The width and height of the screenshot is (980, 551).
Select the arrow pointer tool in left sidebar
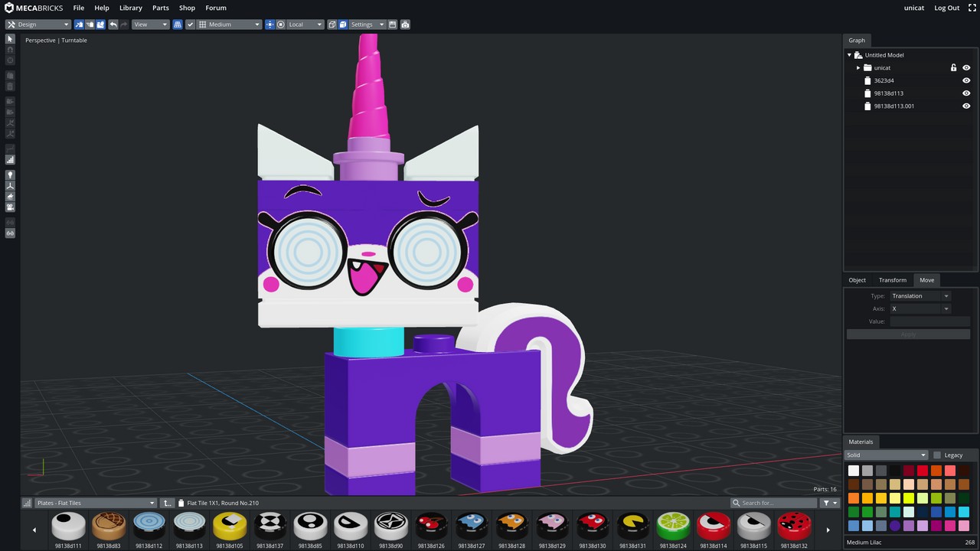click(x=10, y=39)
